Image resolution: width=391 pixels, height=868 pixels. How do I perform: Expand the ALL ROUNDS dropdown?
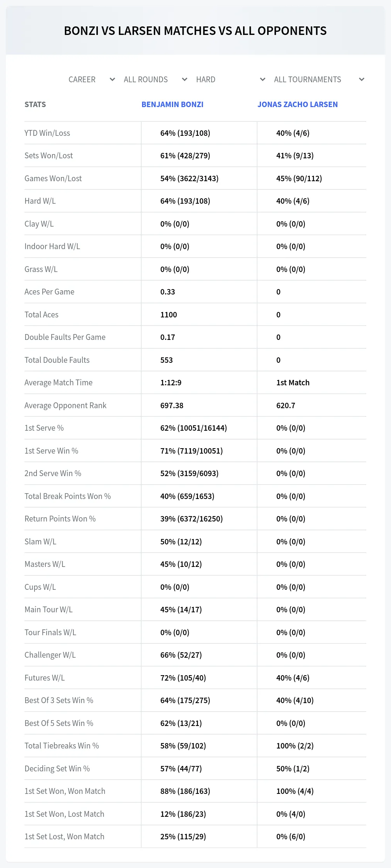155,80
